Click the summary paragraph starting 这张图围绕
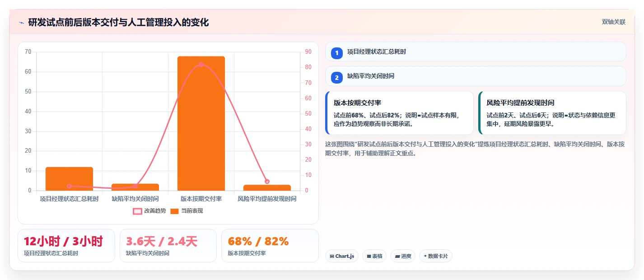This screenshot has width=644, height=280. pyautogui.click(x=475, y=149)
